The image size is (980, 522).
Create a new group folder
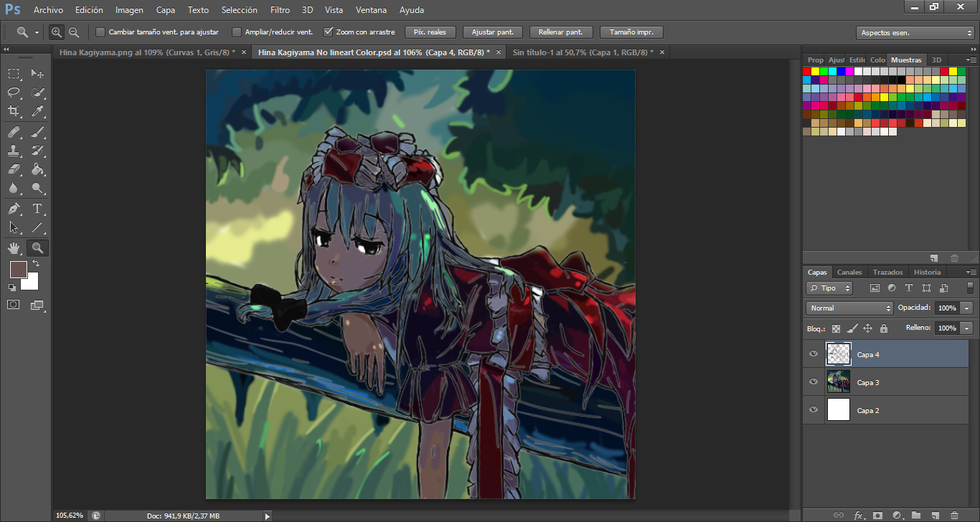pyautogui.click(x=916, y=515)
